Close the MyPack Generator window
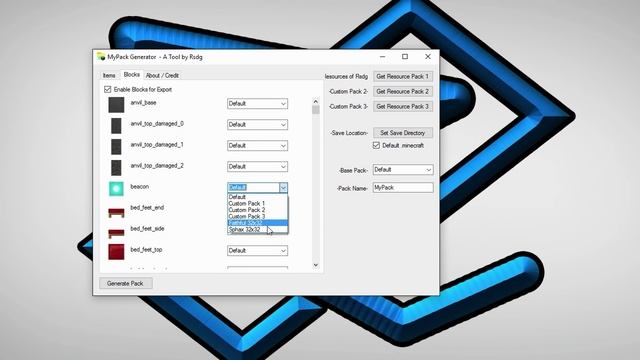Screen dimensions: 640x360 click(428, 57)
